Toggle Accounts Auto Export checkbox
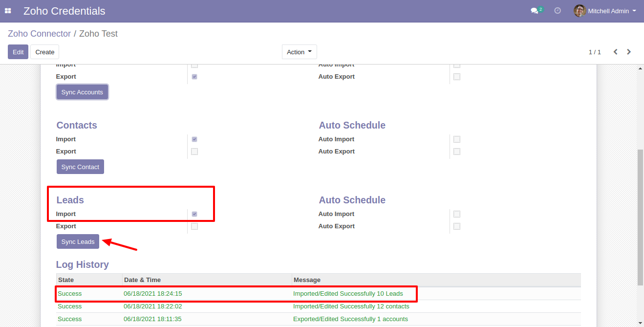Screen dimensions: 644x327 (457, 77)
